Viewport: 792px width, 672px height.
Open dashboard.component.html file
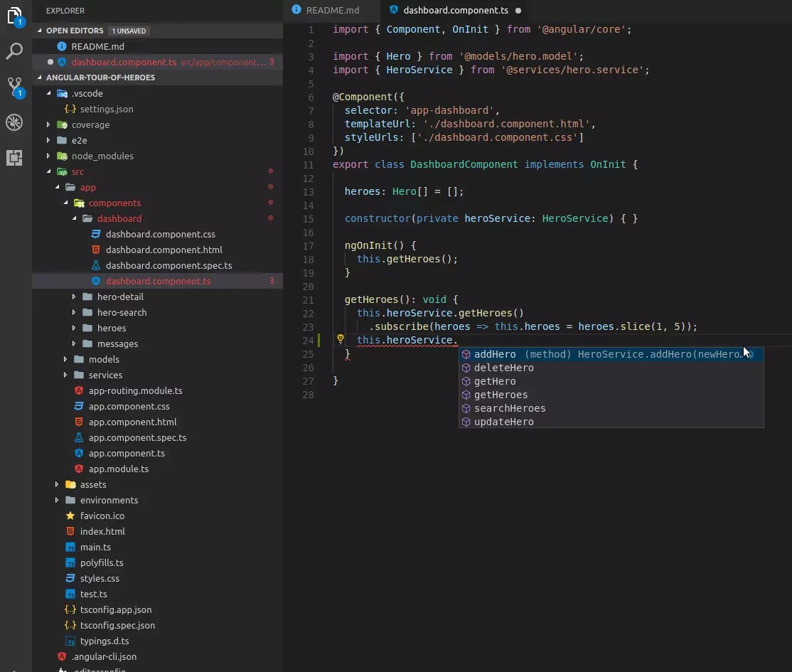pyautogui.click(x=158, y=250)
